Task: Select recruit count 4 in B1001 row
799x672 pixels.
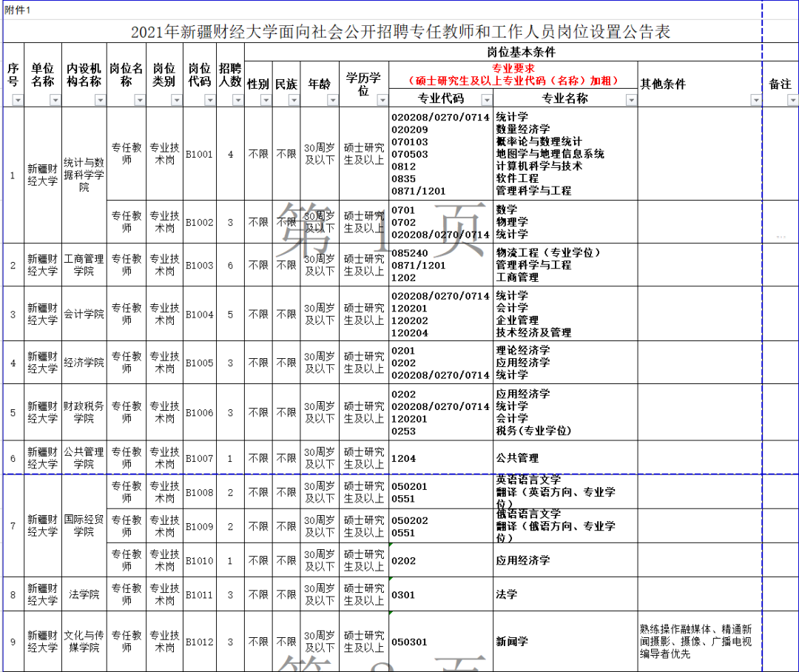Action: point(230,154)
